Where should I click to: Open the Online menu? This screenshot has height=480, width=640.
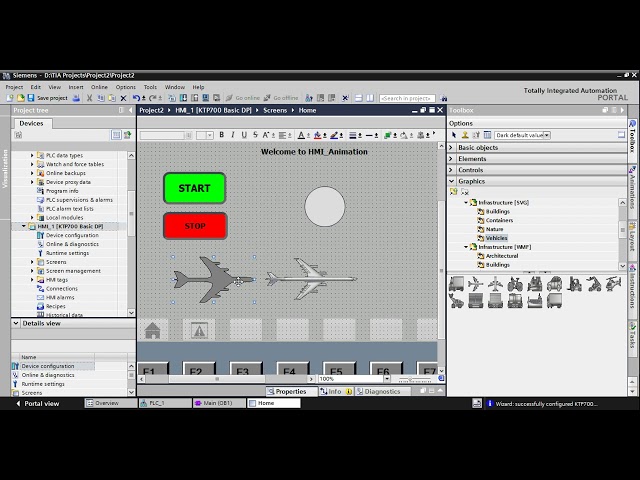click(x=99, y=87)
